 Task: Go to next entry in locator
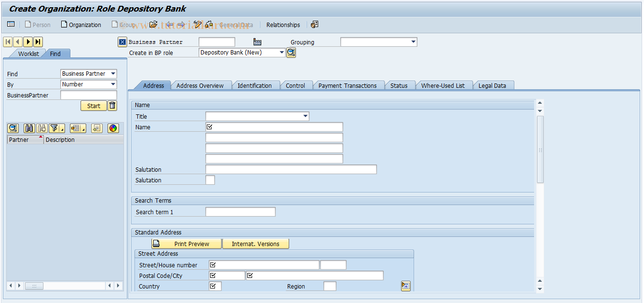(28, 42)
